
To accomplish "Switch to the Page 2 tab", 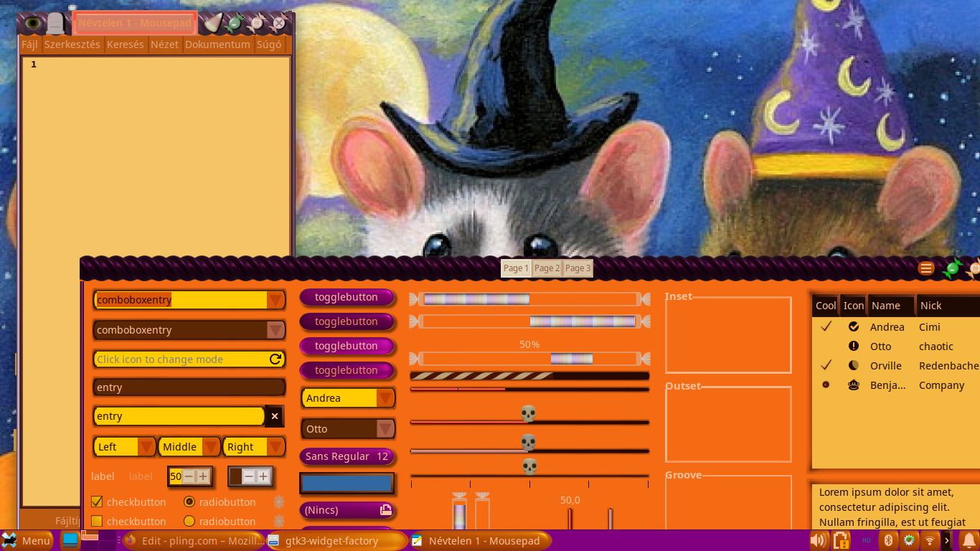I will [x=547, y=268].
